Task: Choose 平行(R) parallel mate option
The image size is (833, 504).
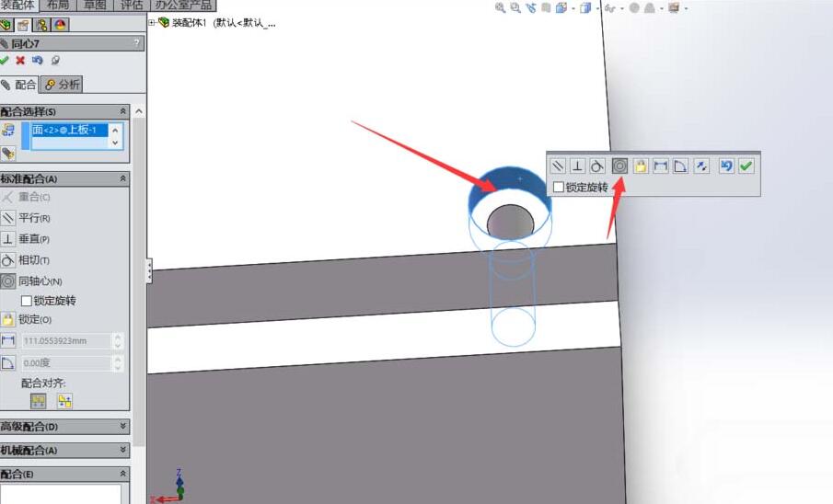Action: pos(34,218)
